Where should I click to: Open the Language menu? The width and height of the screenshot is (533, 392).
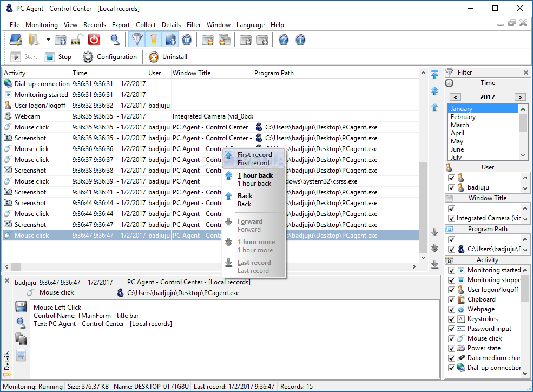click(251, 25)
